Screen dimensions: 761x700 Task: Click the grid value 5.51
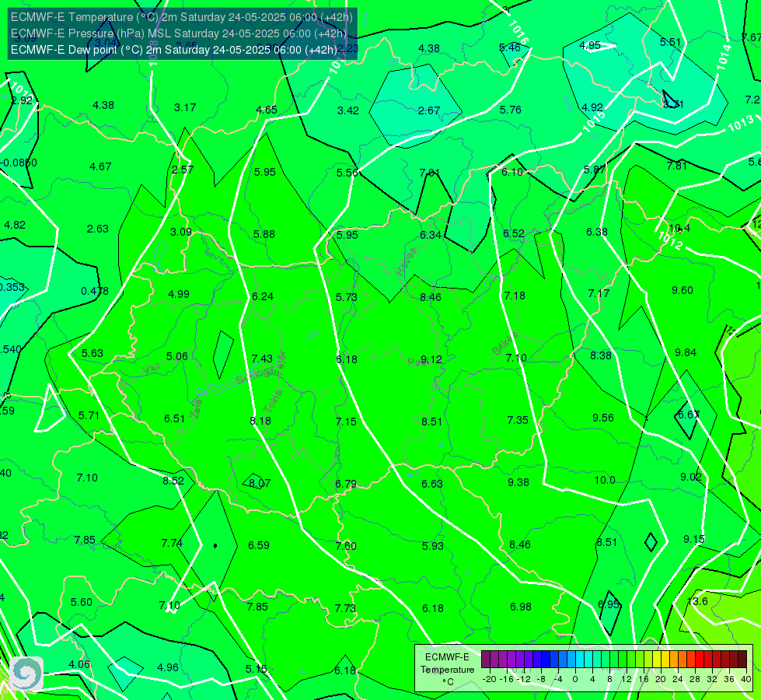[670, 42]
